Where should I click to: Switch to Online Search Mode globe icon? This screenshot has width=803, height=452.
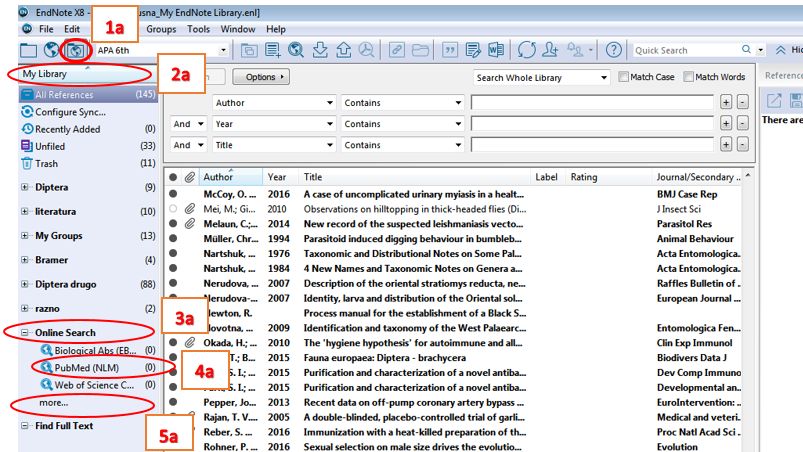(x=51, y=50)
